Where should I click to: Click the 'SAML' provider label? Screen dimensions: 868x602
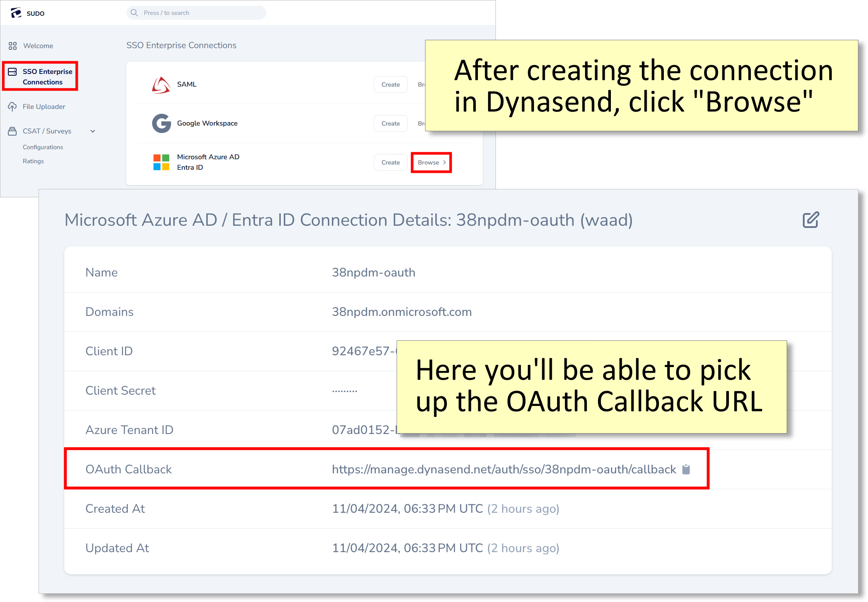[x=187, y=84]
